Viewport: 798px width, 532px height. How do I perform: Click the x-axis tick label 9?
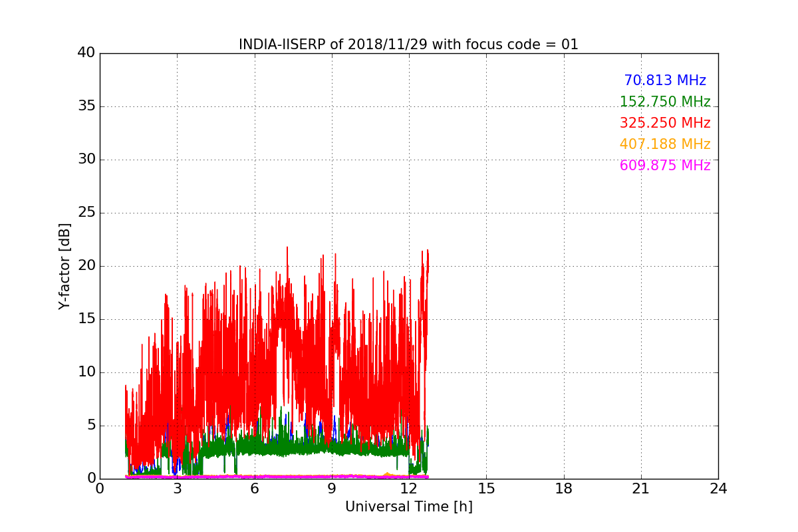[332, 488]
